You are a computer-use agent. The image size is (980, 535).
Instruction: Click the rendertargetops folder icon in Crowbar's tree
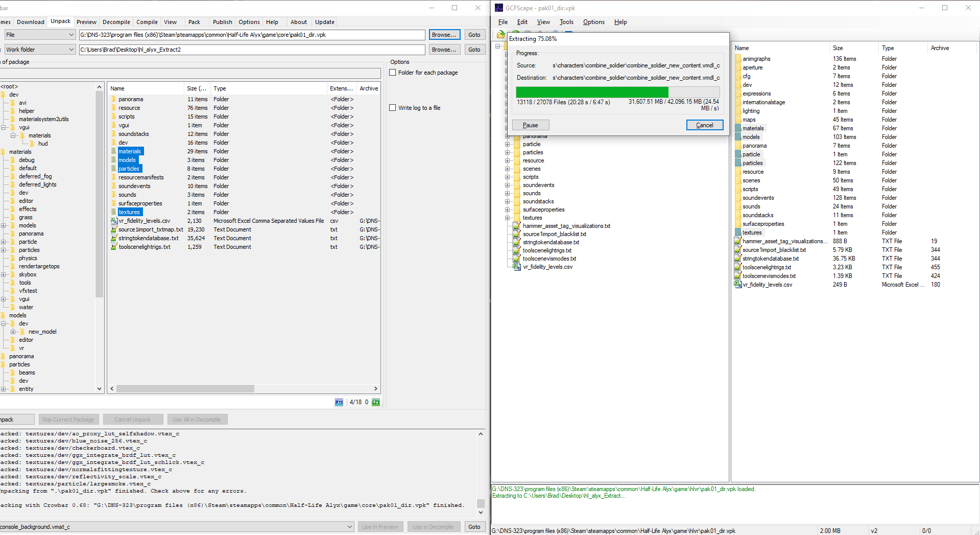tap(13, 266)
